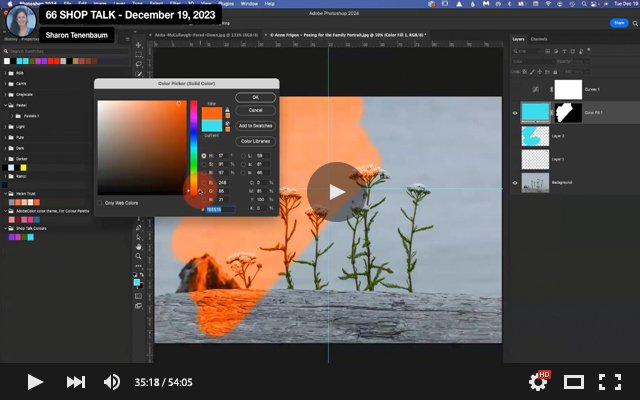
Task: Click the out-of-gamut warning triangle
Action: (227, 110)
